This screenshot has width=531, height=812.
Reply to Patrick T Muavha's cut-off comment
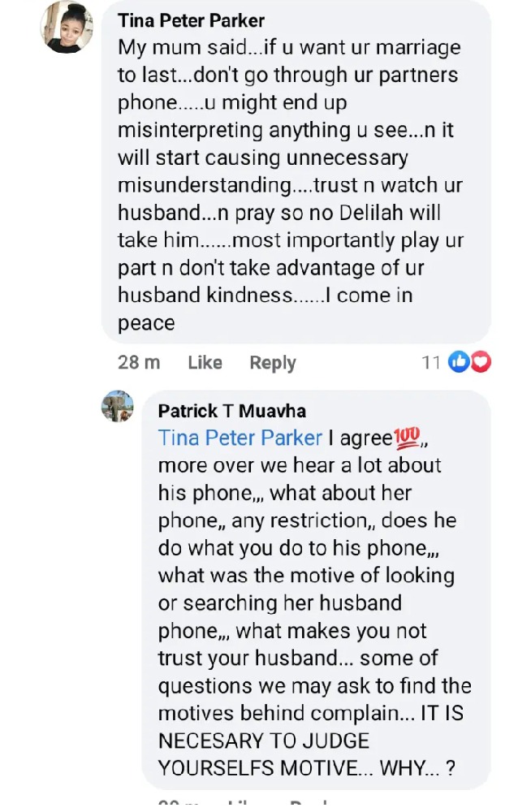(x=309, y=805)
